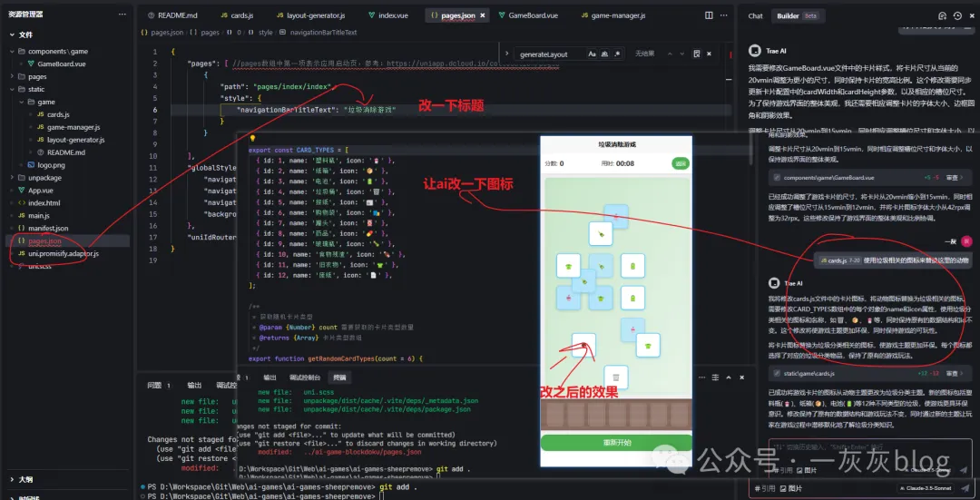Start a new chat session icon

(942, 15)
